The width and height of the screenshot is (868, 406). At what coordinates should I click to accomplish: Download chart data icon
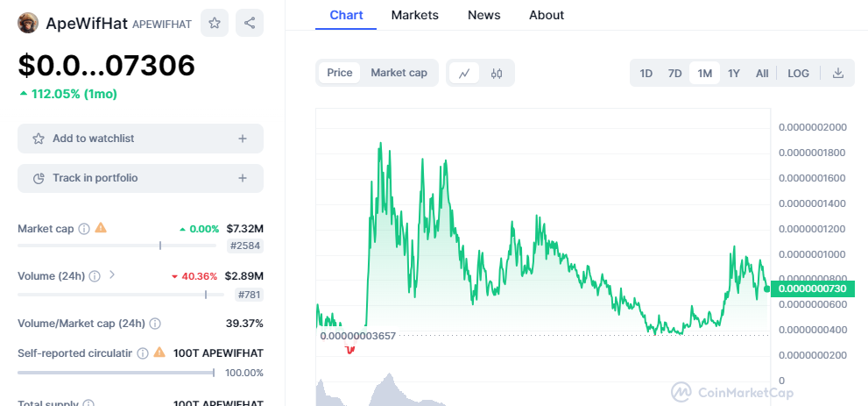[x=838, y=73]
